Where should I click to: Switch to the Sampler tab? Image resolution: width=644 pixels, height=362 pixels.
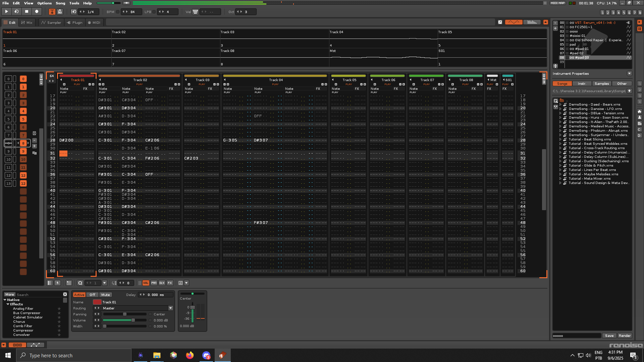(x=51, y=22)
